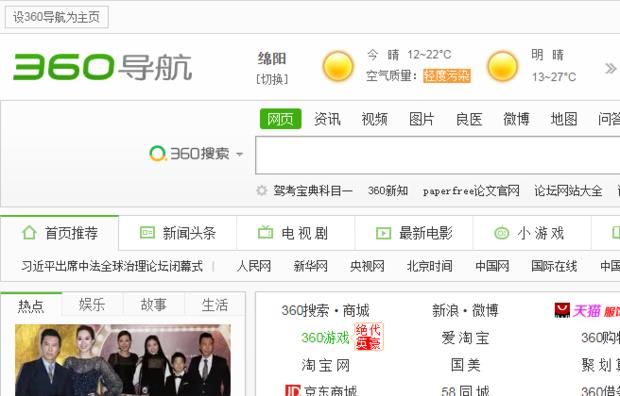
Task: Select the 热点 news tab
Action: click(x=31, y=305)
